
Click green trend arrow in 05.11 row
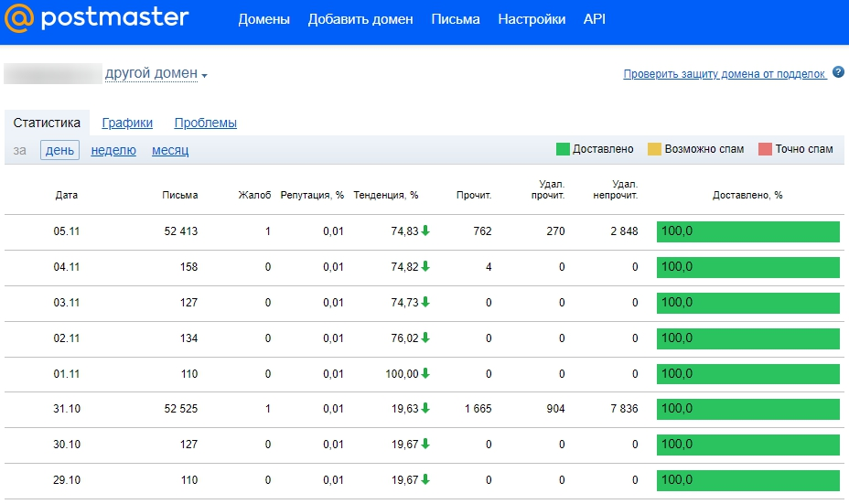(x=425, y=231)
